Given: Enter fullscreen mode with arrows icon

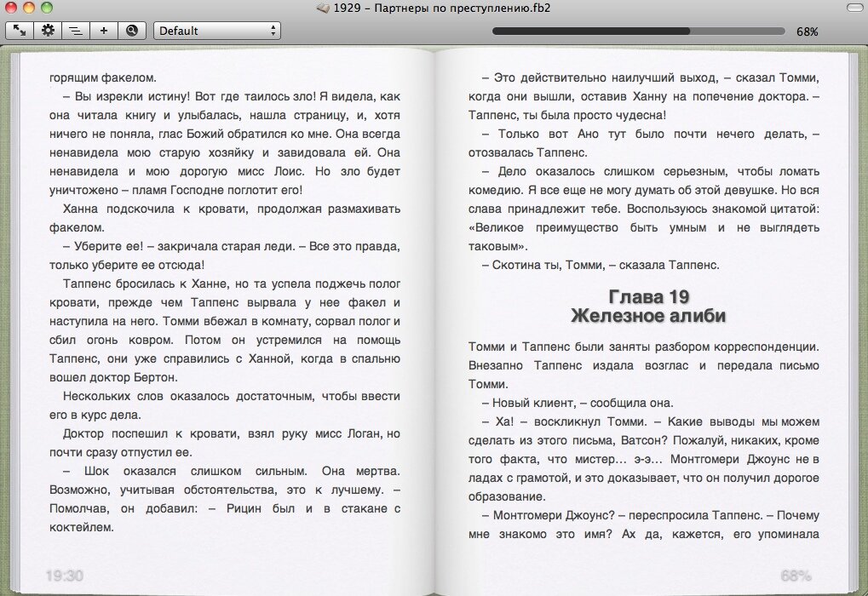Looking at the screenshot, I should (19, 31).
